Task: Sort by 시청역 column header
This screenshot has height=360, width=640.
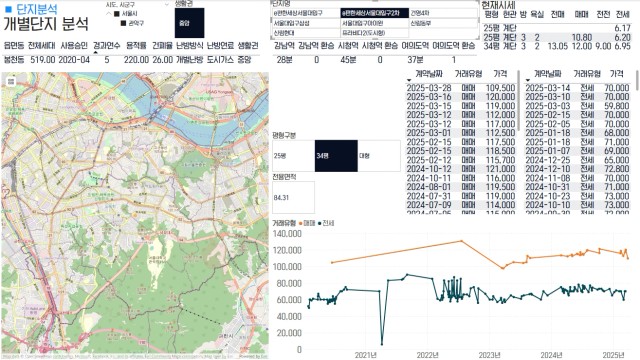Action: pos(348,45)
